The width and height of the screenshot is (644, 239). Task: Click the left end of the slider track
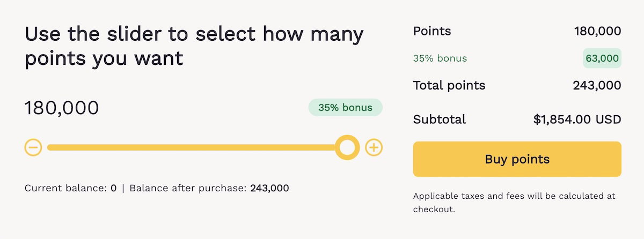[x=52, y=147]
